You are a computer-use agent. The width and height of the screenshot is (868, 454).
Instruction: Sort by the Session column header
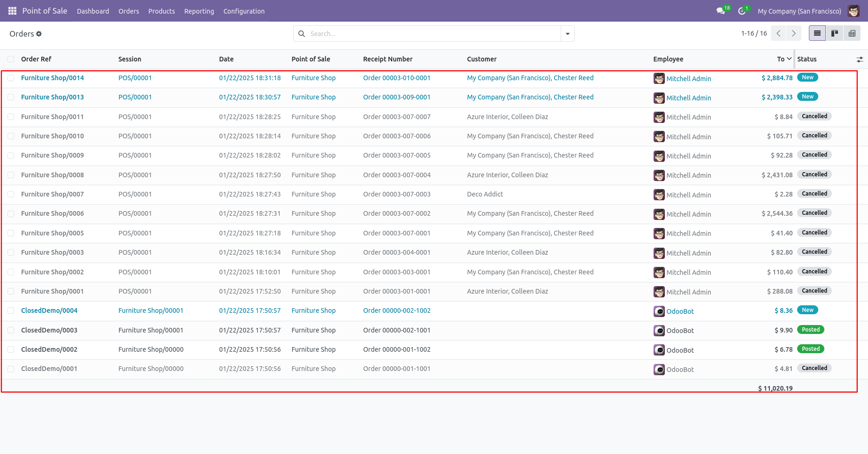point(129,59)
